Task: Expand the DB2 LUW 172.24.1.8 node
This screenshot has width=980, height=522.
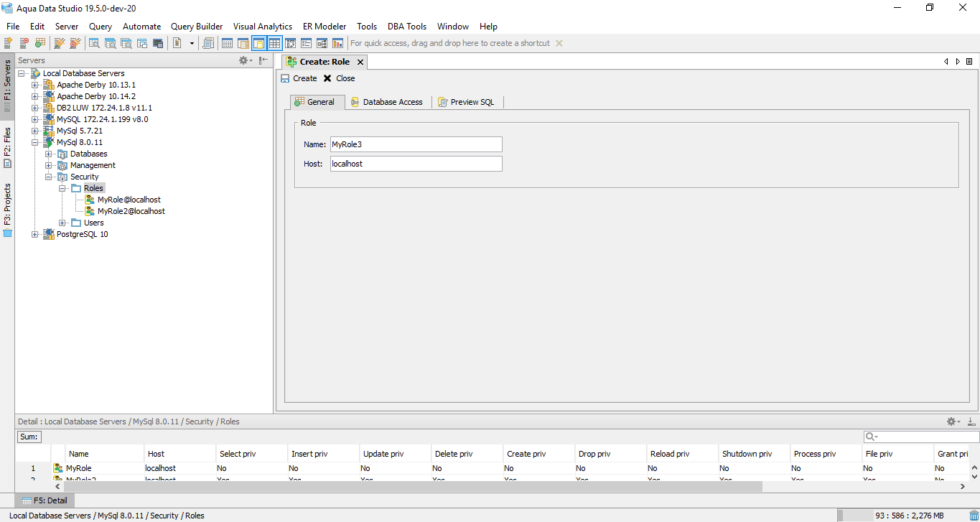Action: pyautogui.click(x=34, y=108)
